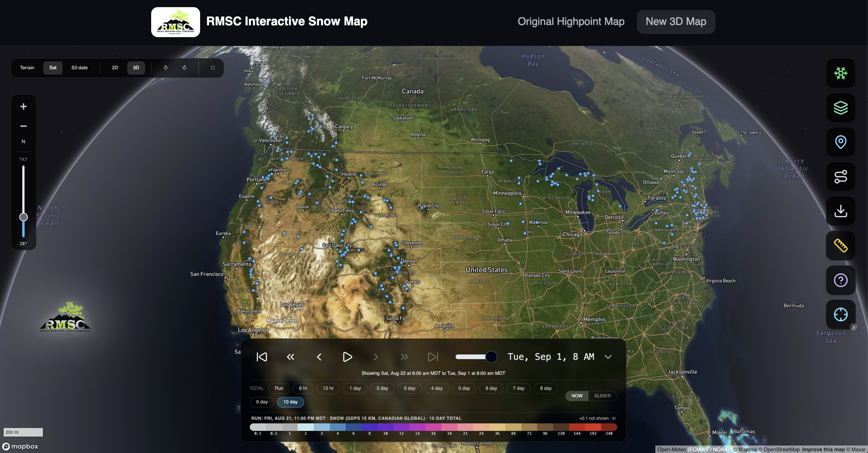Image resolution: width=868 pixels, height=453 pixels.
Task: Select the 10 day total
Action: [x=291, y=402]
